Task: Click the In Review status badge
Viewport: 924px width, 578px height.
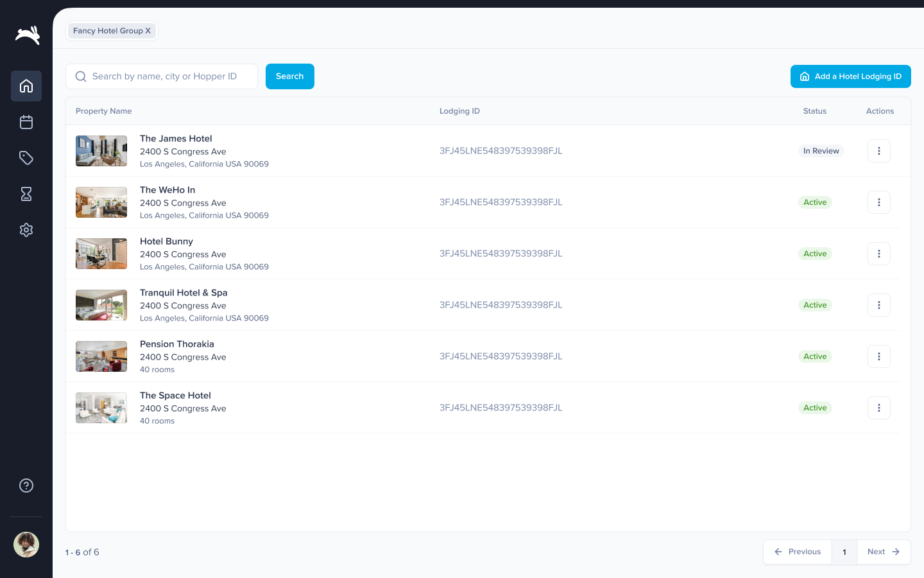Action: point(821,151)
